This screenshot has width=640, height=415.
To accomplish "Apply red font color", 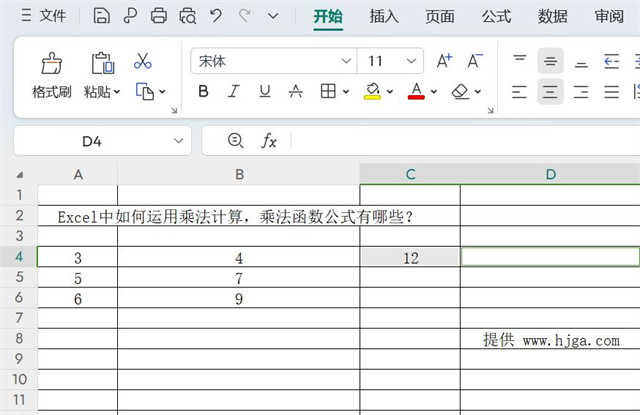I will pos(416,91).
